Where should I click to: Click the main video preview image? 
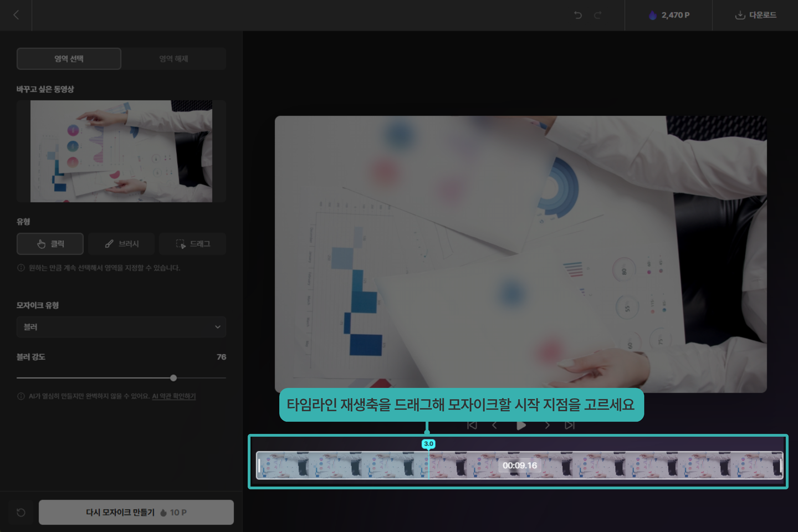(x=521, y=254)
